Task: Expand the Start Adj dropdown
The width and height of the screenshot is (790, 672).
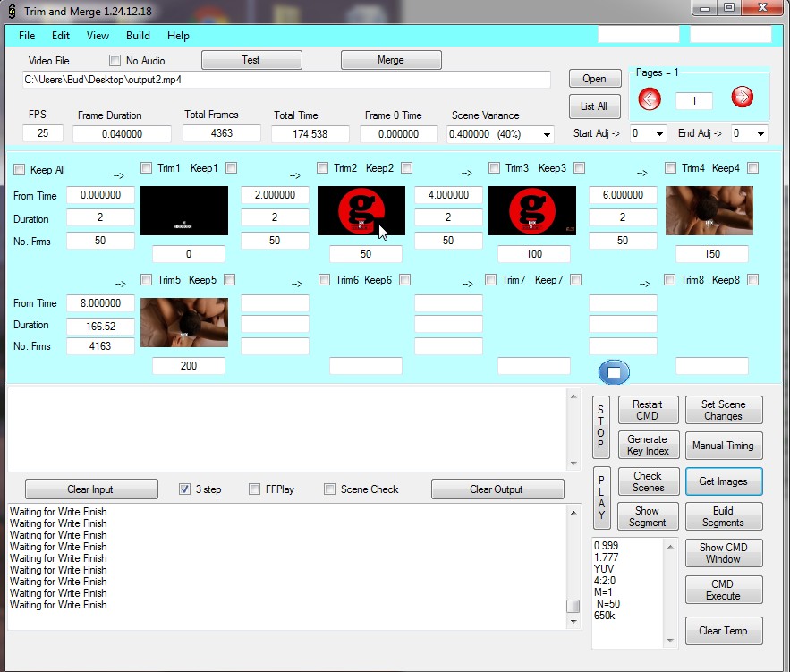Action: 659,133
